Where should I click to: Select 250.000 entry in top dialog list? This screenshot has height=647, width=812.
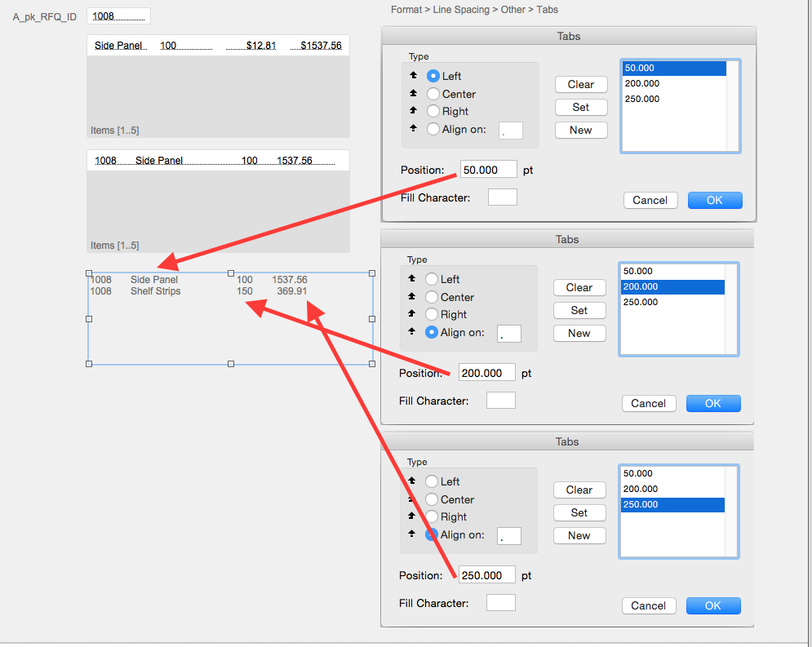coord(674,99)
